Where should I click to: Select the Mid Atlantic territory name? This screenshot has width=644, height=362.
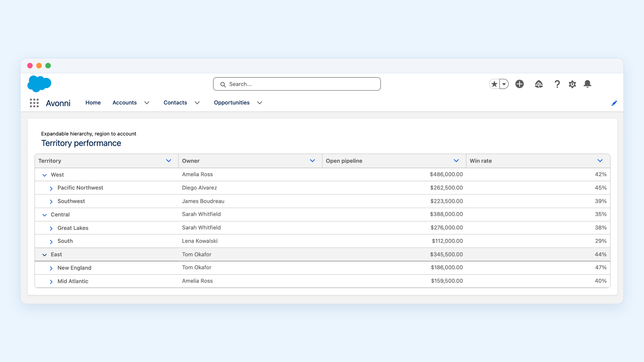click(73, 281)
